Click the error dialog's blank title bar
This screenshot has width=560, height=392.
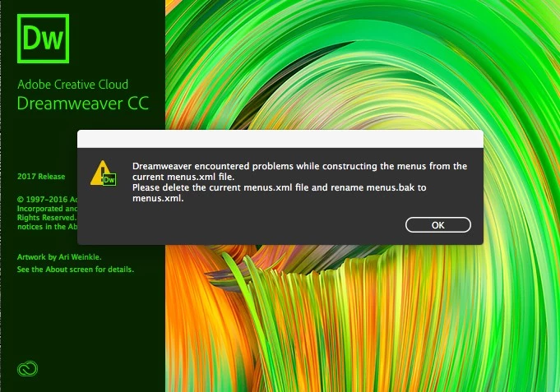point(280,139)
